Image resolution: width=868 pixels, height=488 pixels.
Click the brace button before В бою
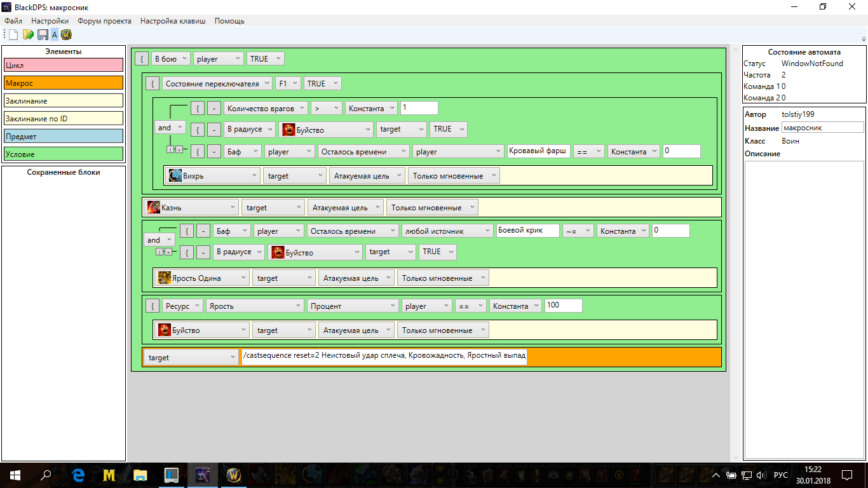click(x=142, y=59)
